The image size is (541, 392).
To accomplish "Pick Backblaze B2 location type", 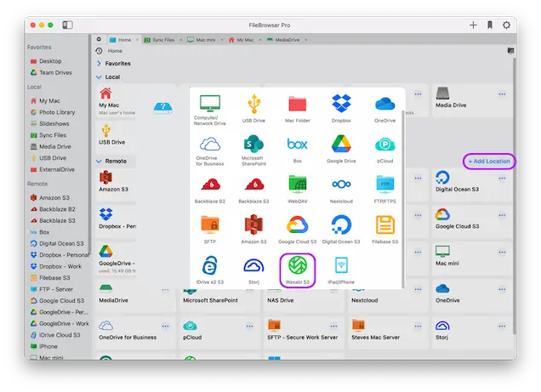I will pyautogui.click(x=210, y=190).
